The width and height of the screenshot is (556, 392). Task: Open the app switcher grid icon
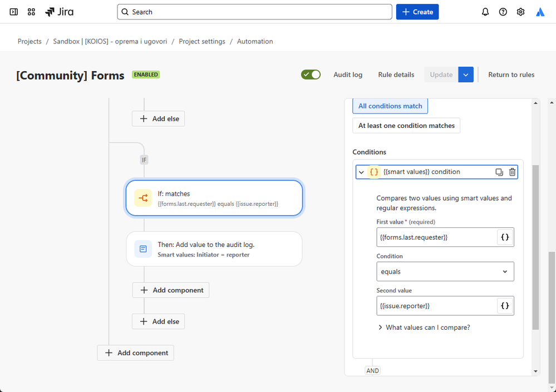[x=31, y=12]
